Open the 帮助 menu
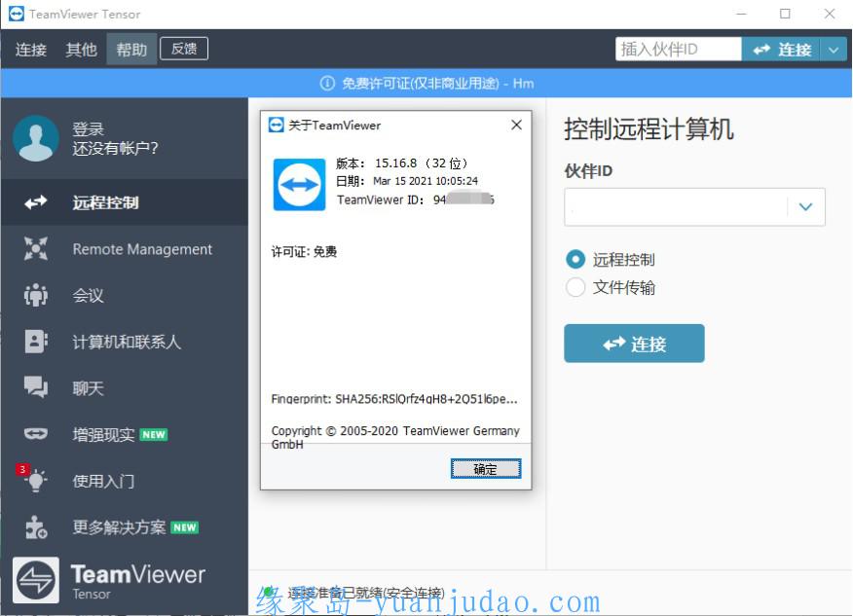Viewport: 853px width, 616px height. 131,50
